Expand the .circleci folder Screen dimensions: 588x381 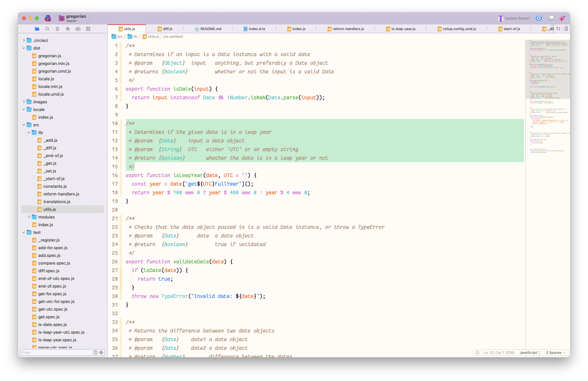pyautogui.click(x=24, y=40)
